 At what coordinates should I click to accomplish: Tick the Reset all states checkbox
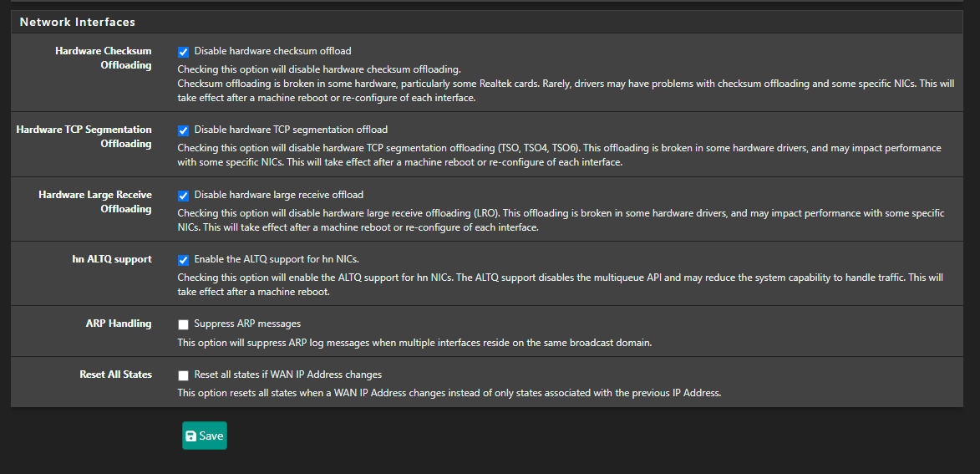pyautogui.click(x=183, y=376)
